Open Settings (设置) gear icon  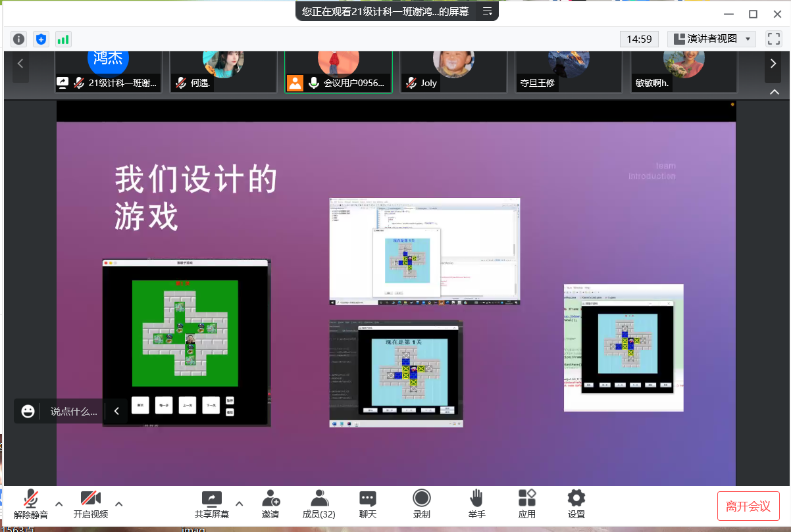(x=576, y=504)
